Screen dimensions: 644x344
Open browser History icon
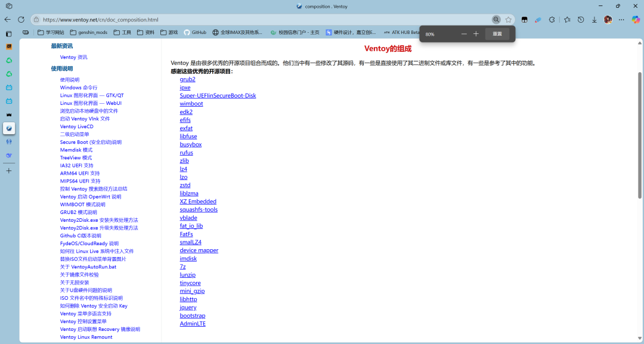tap(580, 20)
